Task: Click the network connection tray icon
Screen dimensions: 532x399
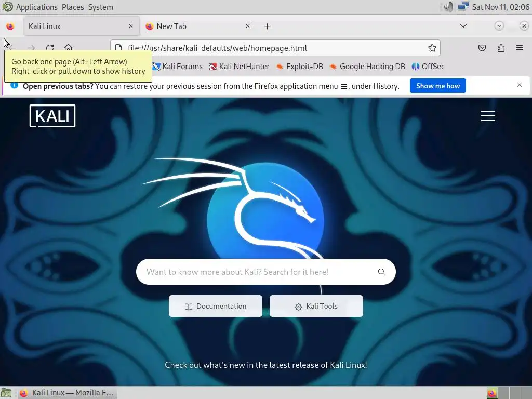Action: click(x=463, y=7)
